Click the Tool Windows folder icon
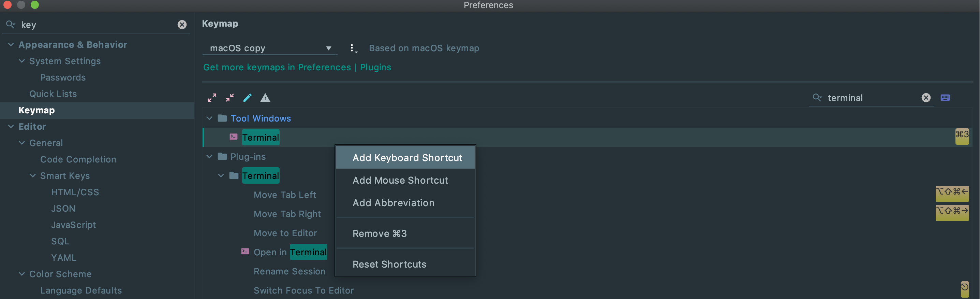The width and height of the screenshot is (980, 299). pos(223,118)
